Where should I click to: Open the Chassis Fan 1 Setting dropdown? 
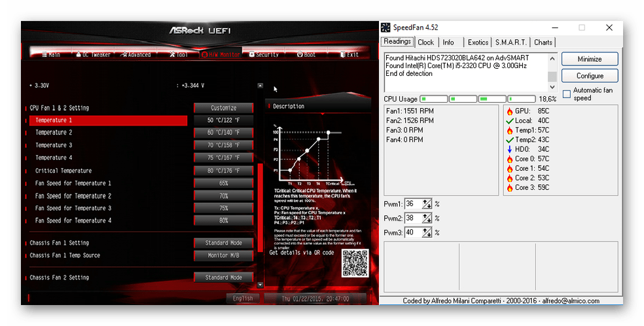[223, 243]
